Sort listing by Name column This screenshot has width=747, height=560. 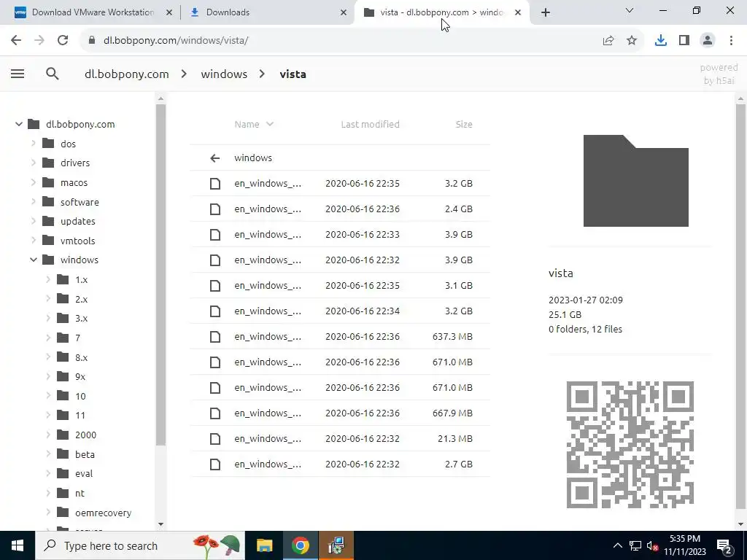(253, 124)
